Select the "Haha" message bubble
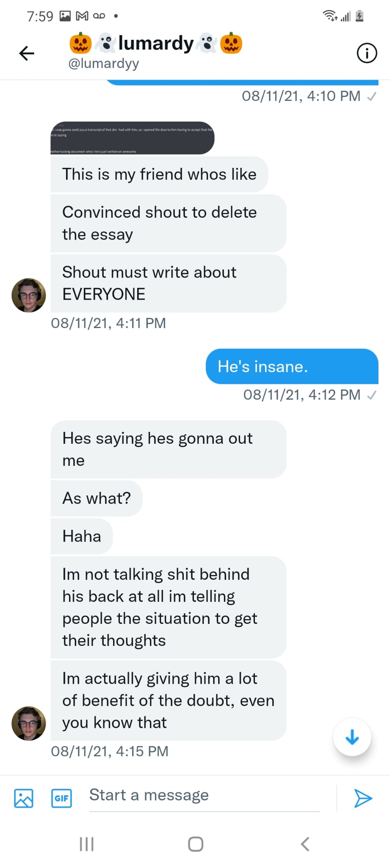 pos(82,536)
